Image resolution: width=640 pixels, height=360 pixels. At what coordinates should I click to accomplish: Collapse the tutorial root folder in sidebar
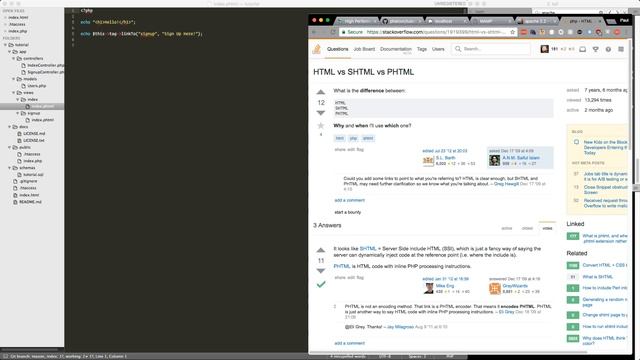pyautogui.click(x=5, y=45)
